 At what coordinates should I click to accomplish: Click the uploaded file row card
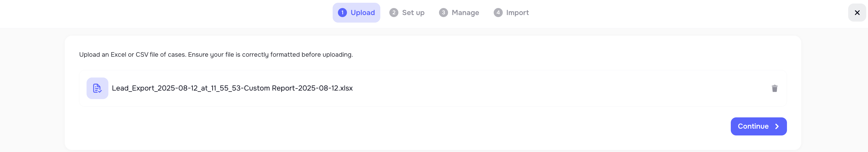click(433, 88)
